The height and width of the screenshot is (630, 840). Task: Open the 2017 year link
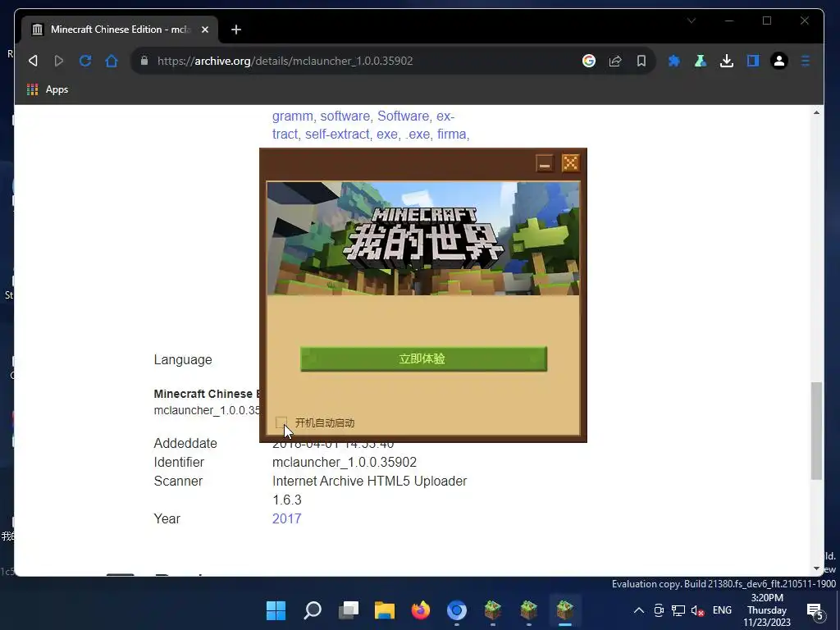click(286, 518)
